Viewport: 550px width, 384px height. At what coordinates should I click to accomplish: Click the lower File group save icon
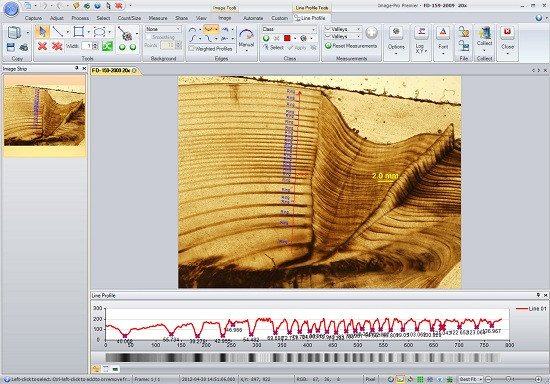pos(464,46)
